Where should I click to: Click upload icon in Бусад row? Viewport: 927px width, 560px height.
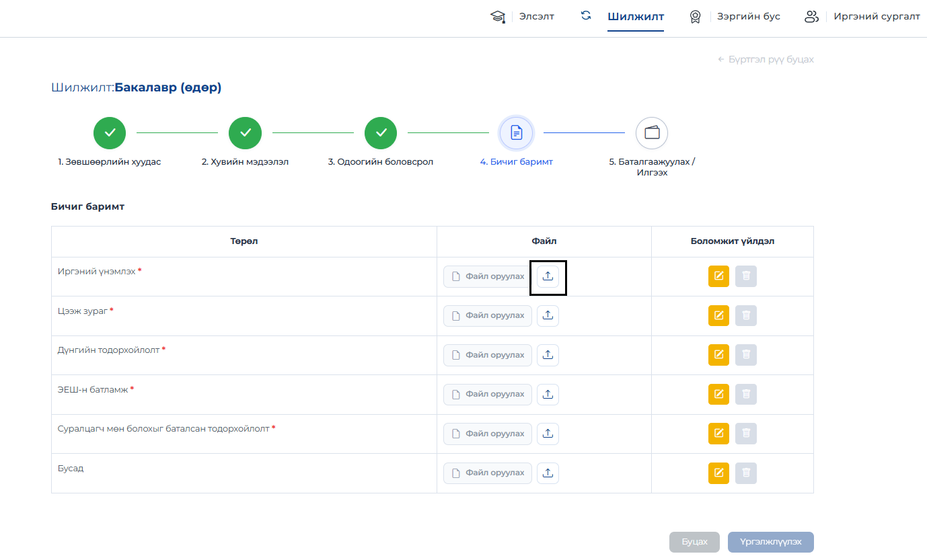[x=548, y=473]
